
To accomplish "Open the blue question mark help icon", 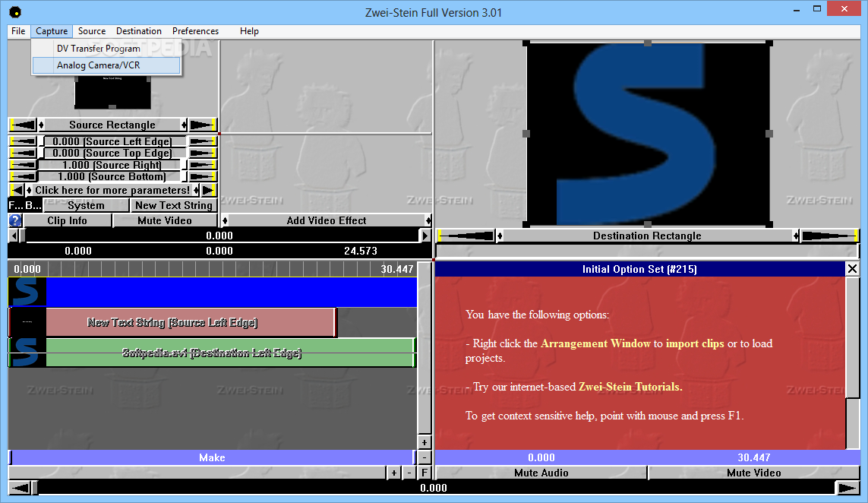I will click(15, 220).
